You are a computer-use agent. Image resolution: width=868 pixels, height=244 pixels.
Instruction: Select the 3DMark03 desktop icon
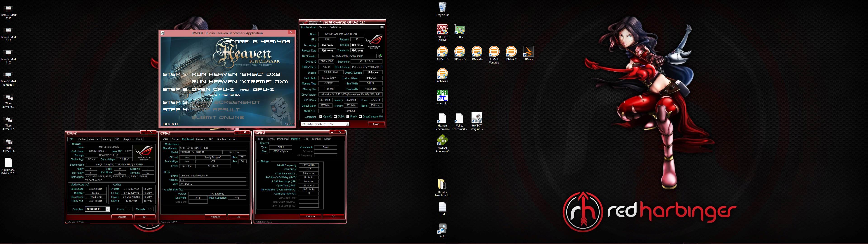coord(442,53)
